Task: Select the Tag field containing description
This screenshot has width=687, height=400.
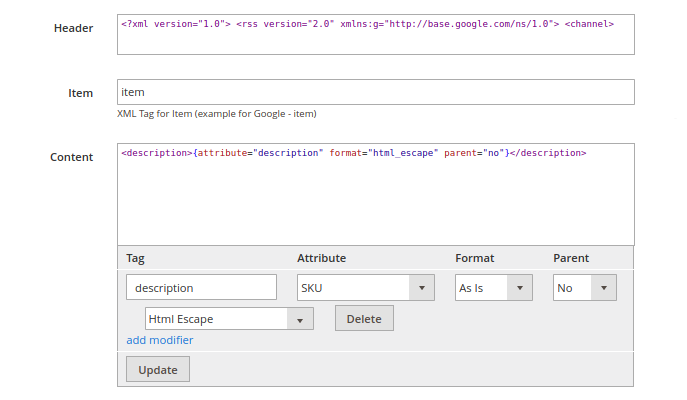Action: point(201,287)
